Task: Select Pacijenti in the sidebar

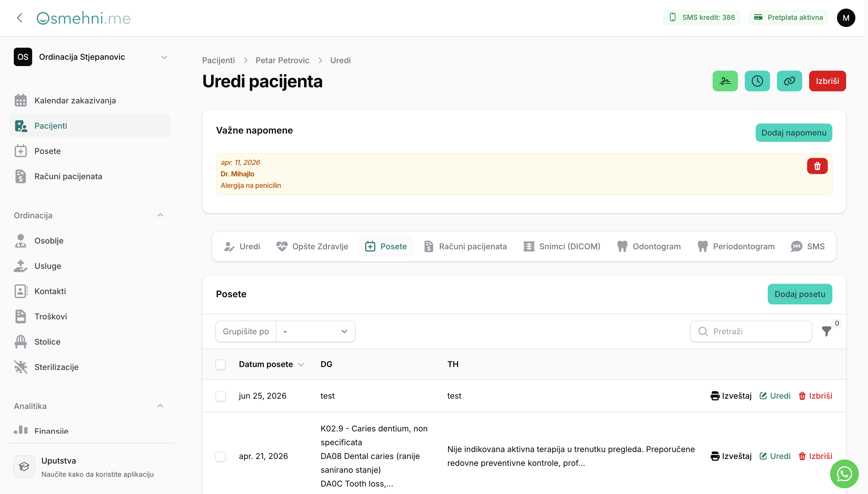Action: point(90,126)
